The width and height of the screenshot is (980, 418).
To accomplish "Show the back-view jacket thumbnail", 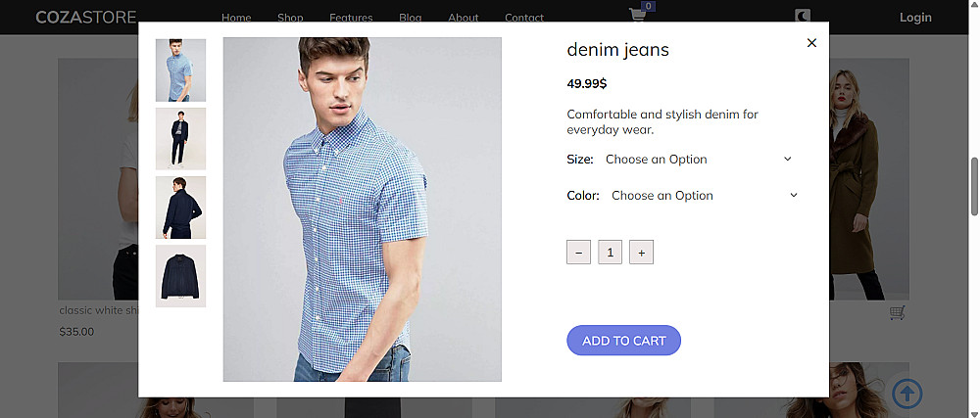I will [x=180, y=208].
